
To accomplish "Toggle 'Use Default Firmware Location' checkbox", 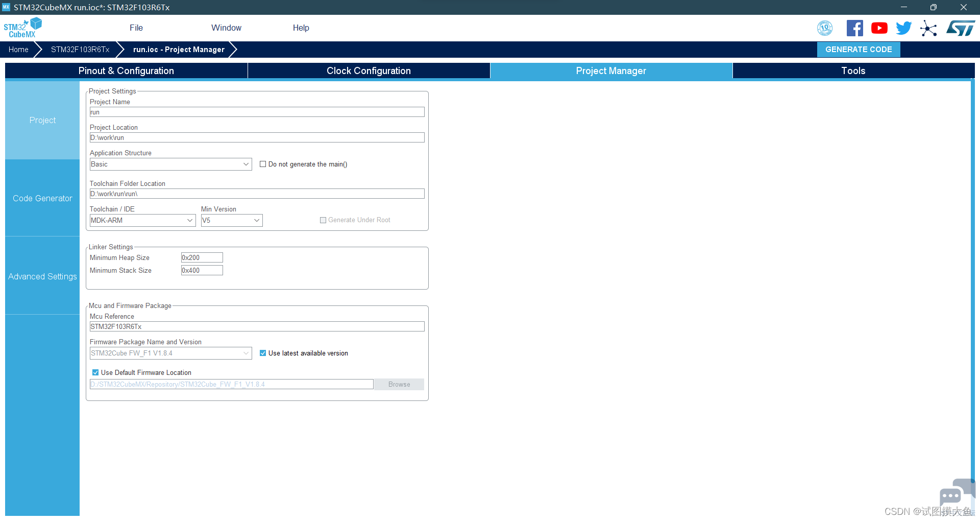I will tap(95, 373).
